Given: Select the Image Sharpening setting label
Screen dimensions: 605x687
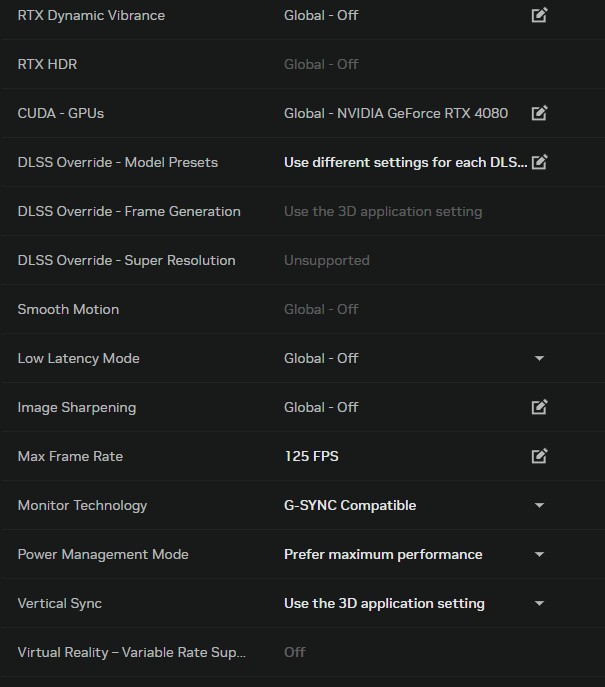Looking at the screenshot, I should 77,407.
